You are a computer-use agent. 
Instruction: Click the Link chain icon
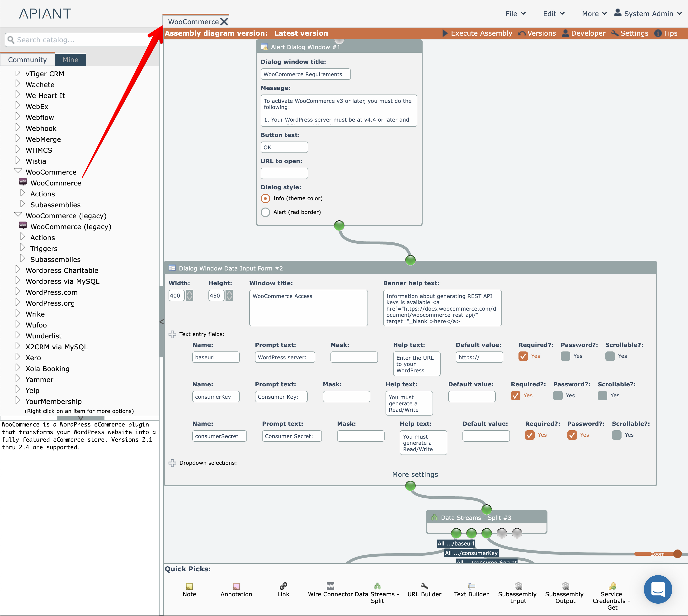point(283,586)
